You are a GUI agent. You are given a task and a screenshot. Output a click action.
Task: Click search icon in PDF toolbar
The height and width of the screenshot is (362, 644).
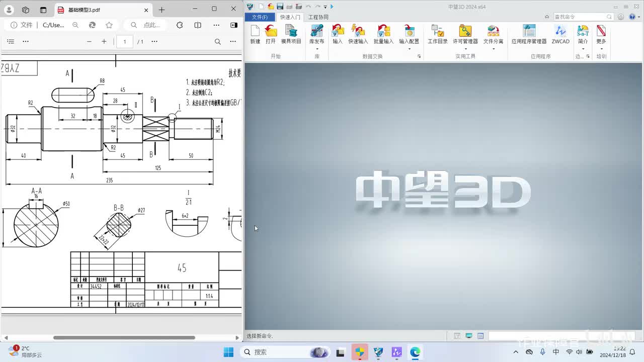(x=218, y=42)
